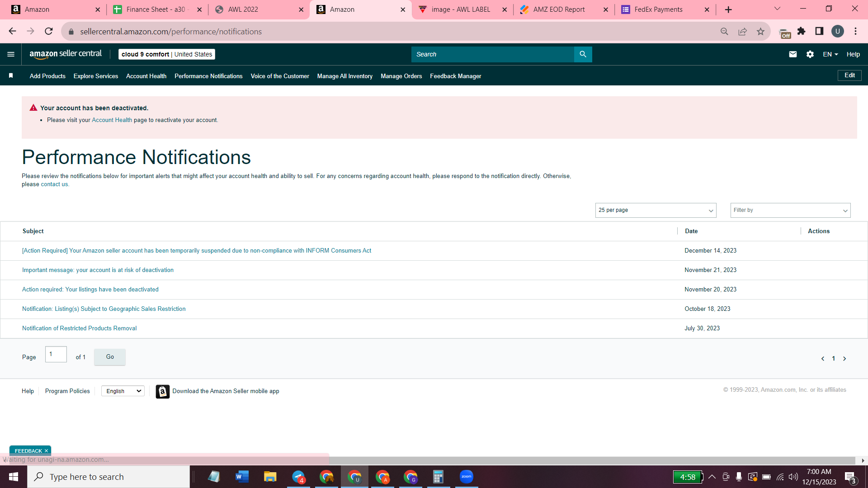The image size is (868, 488).
Task: Open the buyer messages envelope icon
Action: click(x=793, y=54)
